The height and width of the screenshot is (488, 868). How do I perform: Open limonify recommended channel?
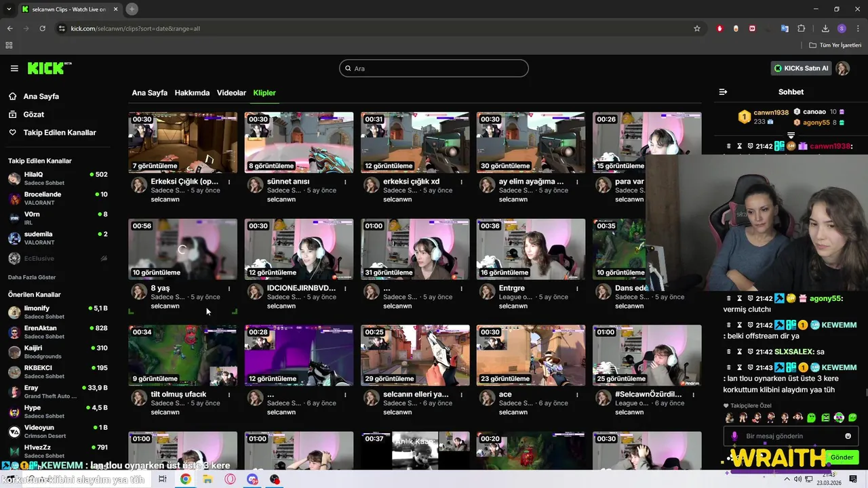(58, 312)
